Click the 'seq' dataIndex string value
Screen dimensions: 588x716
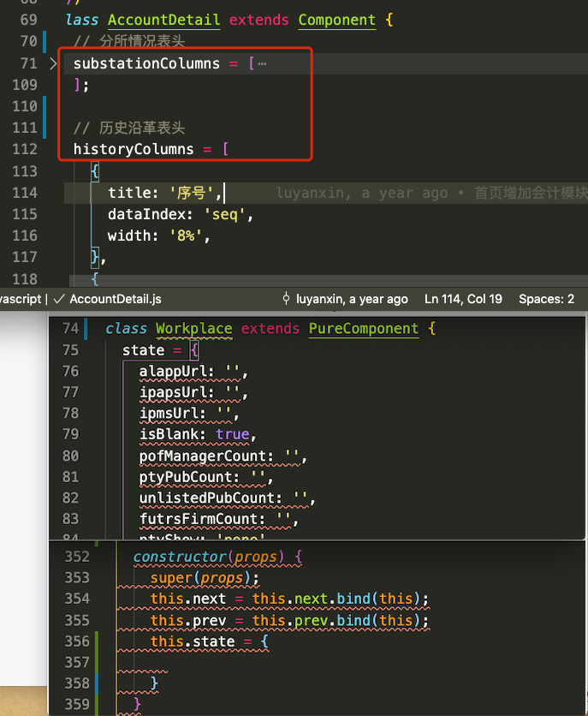pyautogui.click(x=226, y=215)
